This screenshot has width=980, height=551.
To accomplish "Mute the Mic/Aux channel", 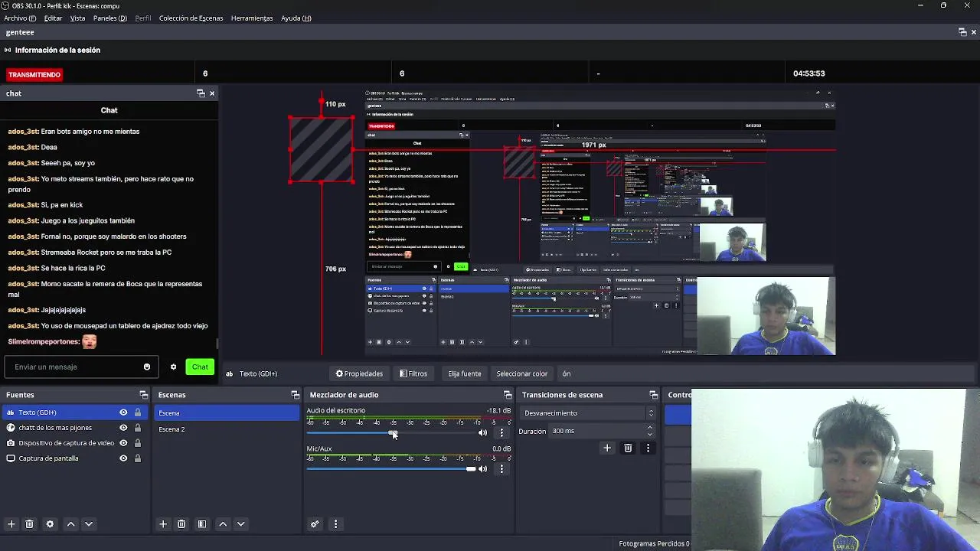I will pyautogui.click(x=482, y=468).
